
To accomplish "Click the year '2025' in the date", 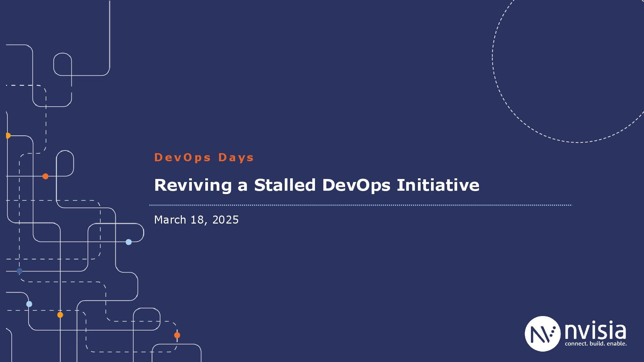I will [x=225, y=220].
